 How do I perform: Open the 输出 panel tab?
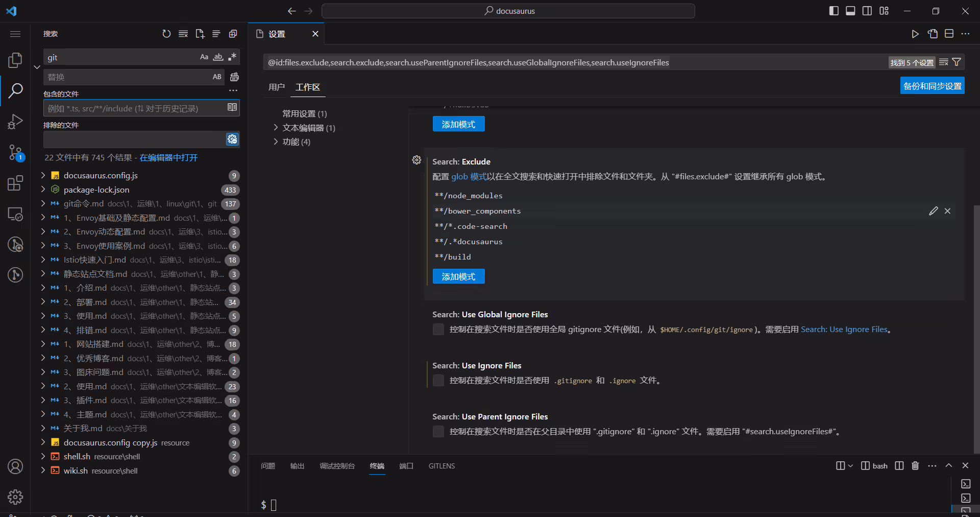pos(297,466)
